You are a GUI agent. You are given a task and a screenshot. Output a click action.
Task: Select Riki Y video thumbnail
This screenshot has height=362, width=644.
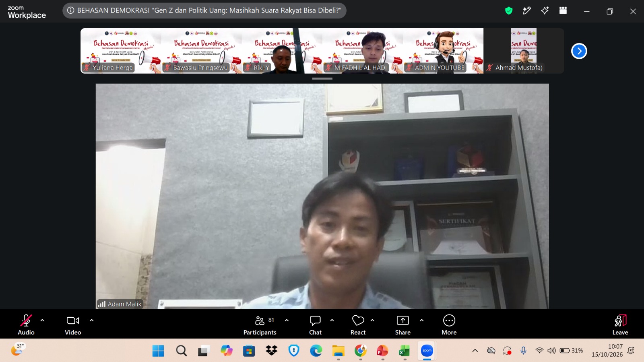pos(282,51)
